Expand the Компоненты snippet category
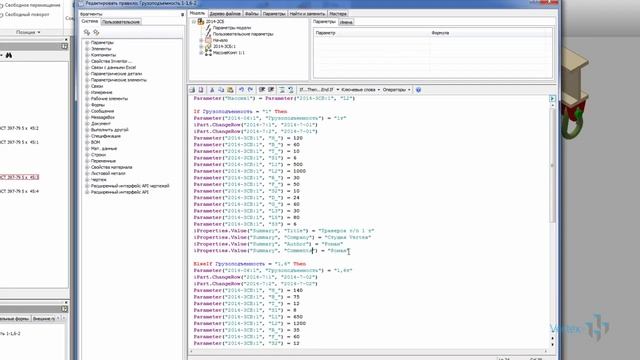Image resolution: width=640 pixels, height=360 pixels. [x=87, y=55]
